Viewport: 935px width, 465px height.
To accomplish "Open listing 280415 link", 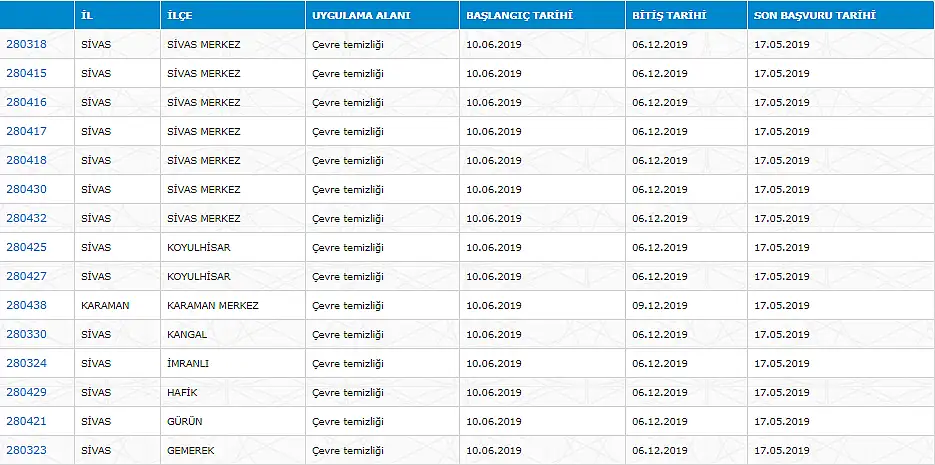I will (x=26, y=73).
